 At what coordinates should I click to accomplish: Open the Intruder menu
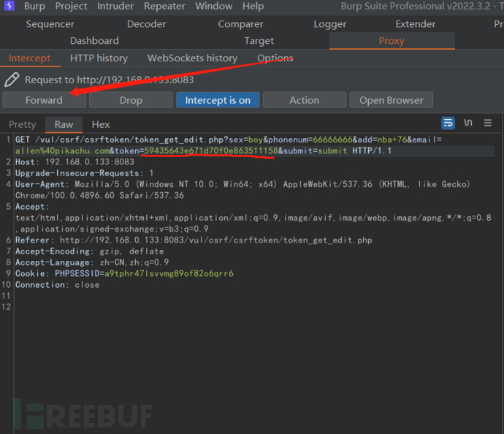click(115, 6)
